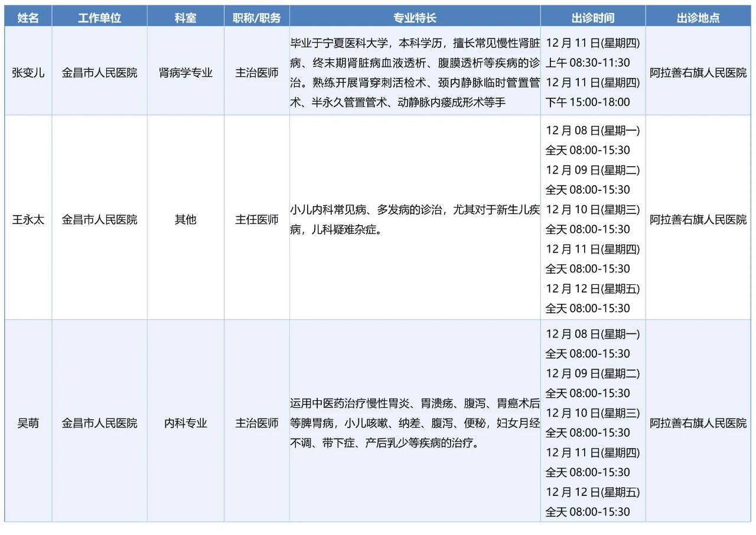
Task: Select the 职称/职务 column header
Action: pos(257,18)
